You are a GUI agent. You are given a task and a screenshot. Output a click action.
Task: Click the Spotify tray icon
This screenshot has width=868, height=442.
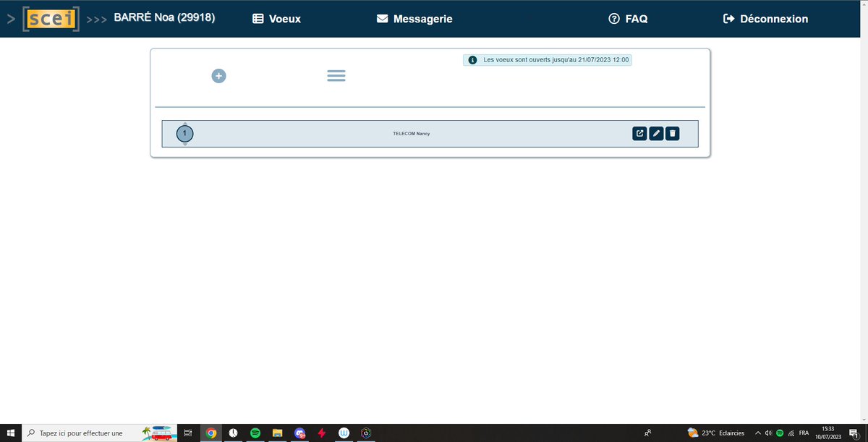pyautogui.click(x=780, y=433)
